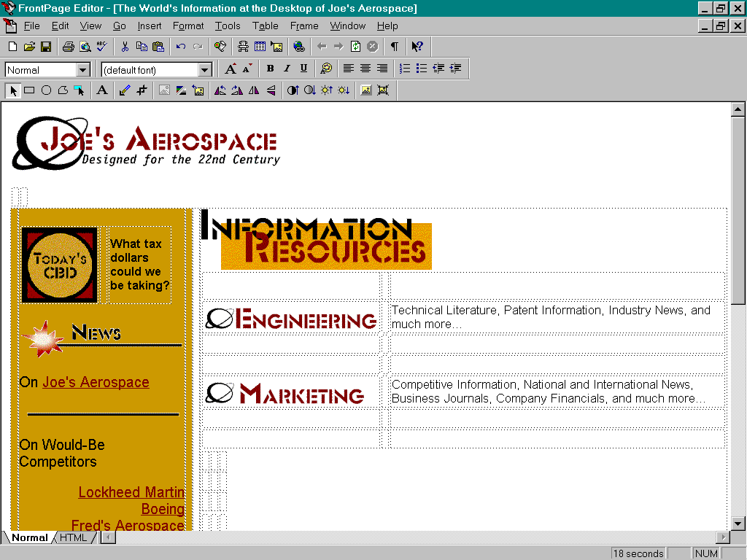
Task: Print the page using the printer icon
Action: coord(69,46)
